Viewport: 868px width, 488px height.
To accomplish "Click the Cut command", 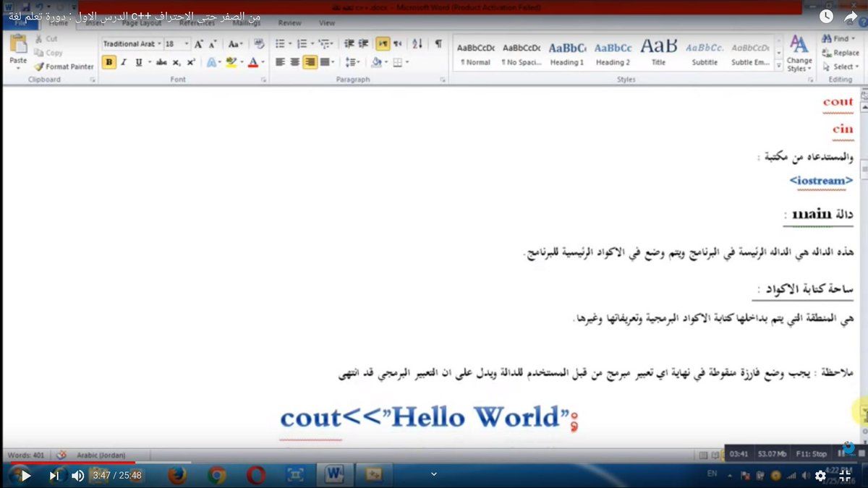I will click(46, 39).
